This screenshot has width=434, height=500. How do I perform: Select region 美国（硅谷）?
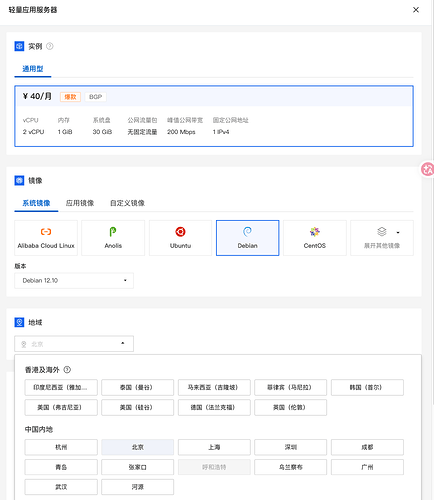(x=138, y=407)
